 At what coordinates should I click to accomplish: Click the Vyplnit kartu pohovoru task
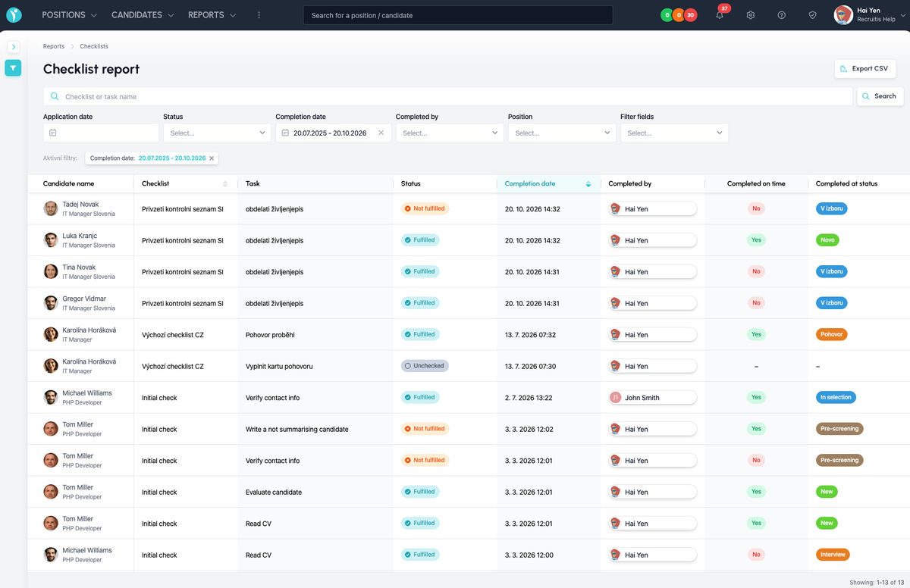(279, 366)
